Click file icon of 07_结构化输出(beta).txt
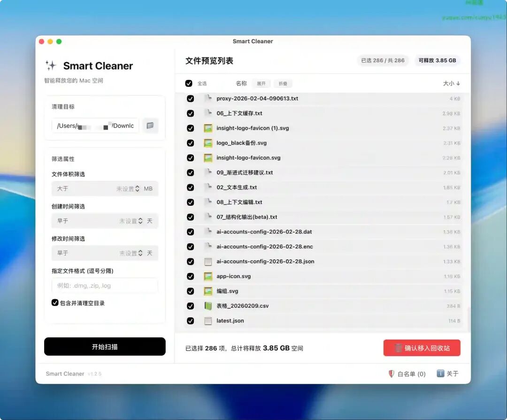 [208, 217]
